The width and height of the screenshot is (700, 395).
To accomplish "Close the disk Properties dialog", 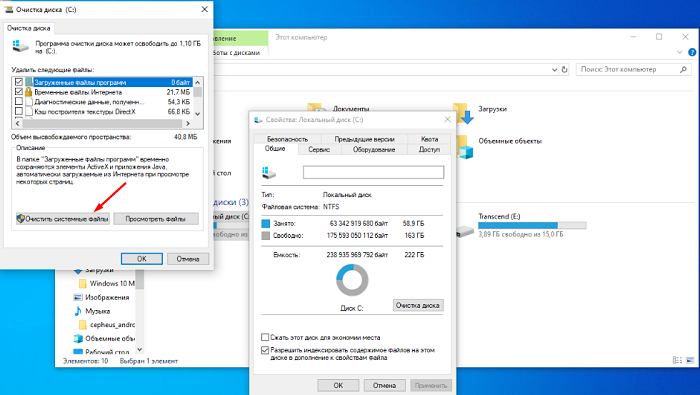I will pyautogui.click(x=447, y=120).
